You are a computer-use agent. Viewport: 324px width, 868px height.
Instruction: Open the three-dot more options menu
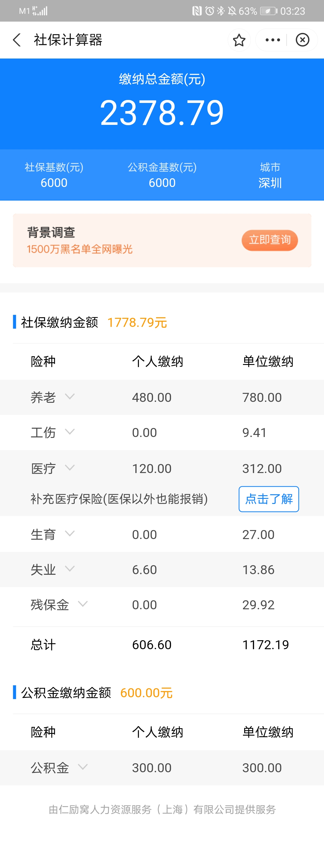pyautogui.click(x=272, y=40)
